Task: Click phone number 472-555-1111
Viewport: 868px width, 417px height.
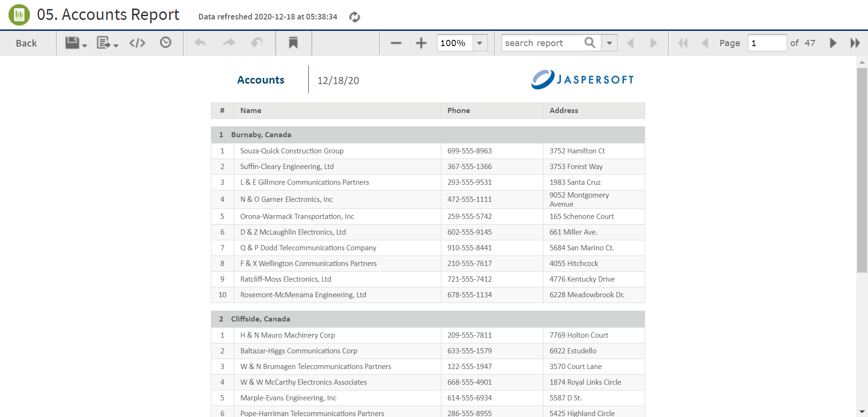Action: [x=469, y=199]
